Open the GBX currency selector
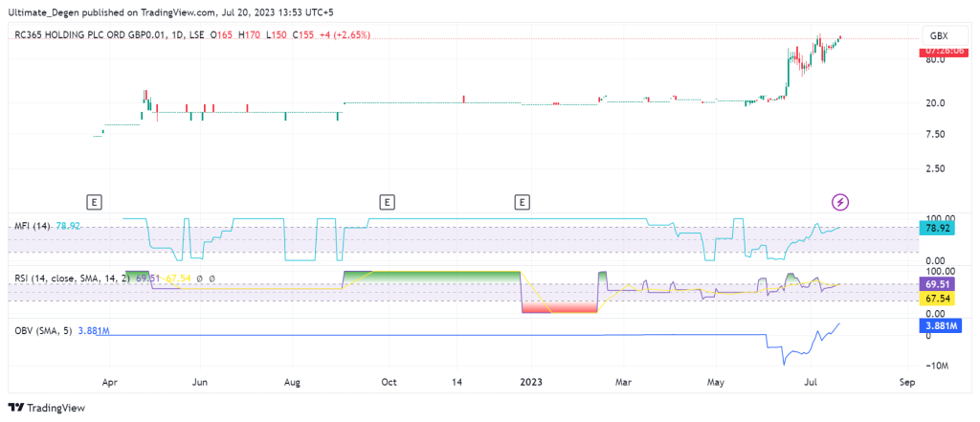This screenshot has height=422, width=980. [x=939, y=34]
